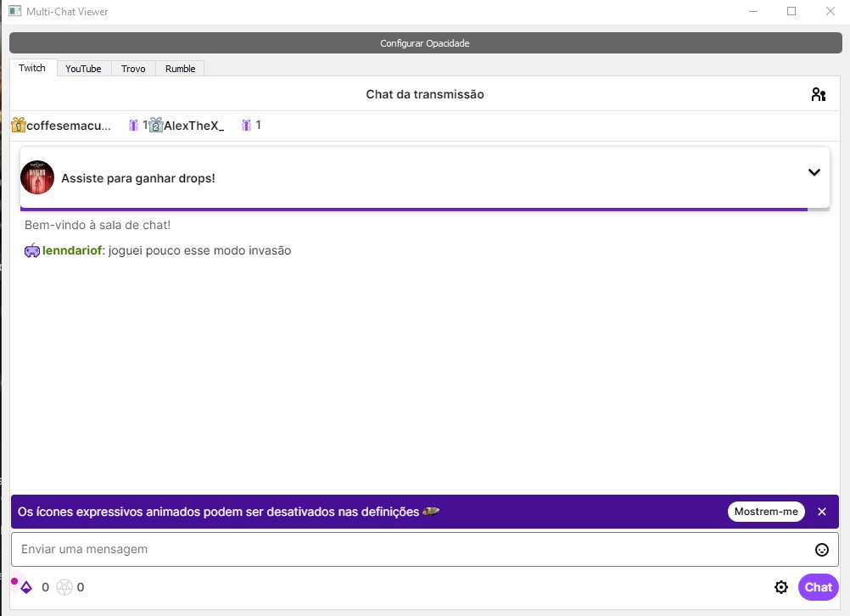This screenshot has width=850, height=616.
Task: Switch to the Twitch tab
Action: (32, 68)
